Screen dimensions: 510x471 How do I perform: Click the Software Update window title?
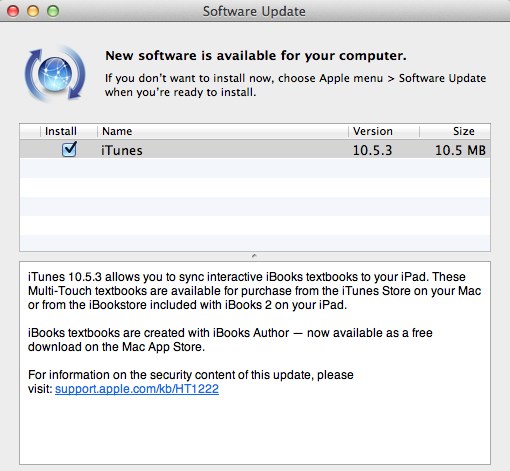[x=254, y=11]
